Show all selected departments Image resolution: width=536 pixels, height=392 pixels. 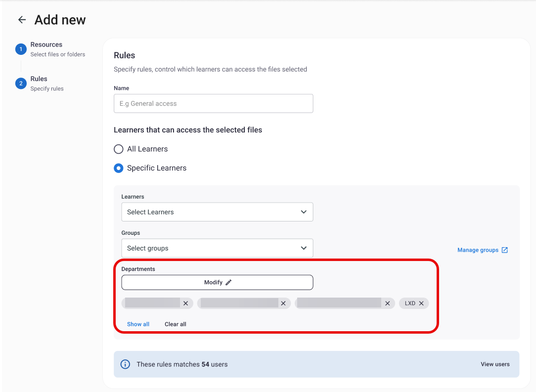138,324
